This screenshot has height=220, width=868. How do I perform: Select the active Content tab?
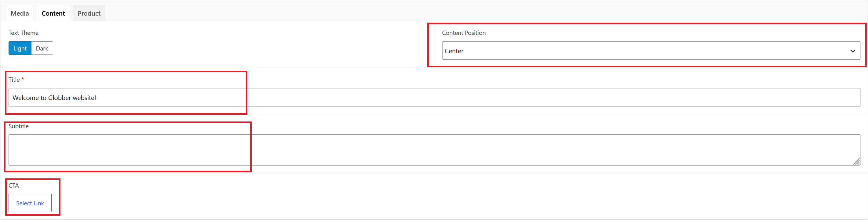pyautogui.click(x=53, y=13)
